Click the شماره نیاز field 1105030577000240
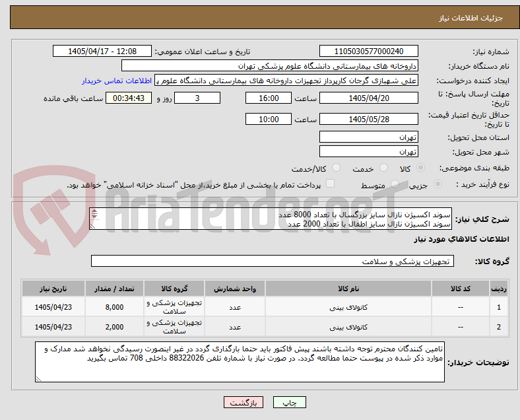The height and width of the screenshot is (420, 520). coord(368,52)
